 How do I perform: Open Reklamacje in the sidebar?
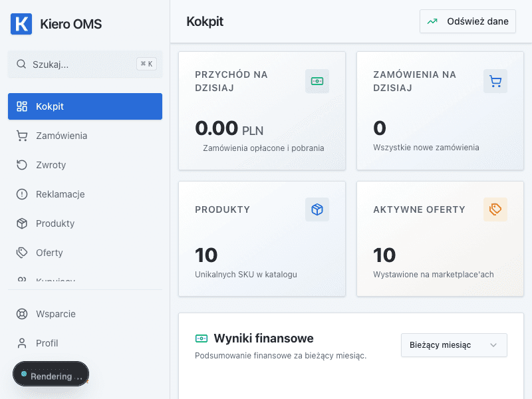click(85, 194)
